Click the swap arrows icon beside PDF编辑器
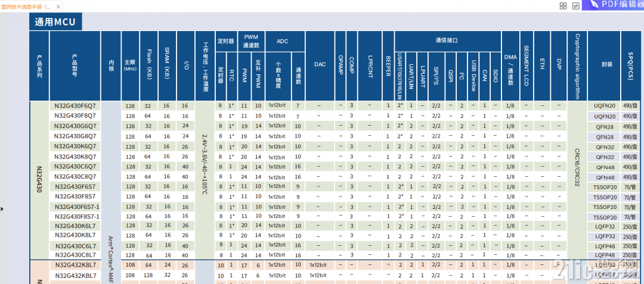The image size is (644, 284). [576, 6]
